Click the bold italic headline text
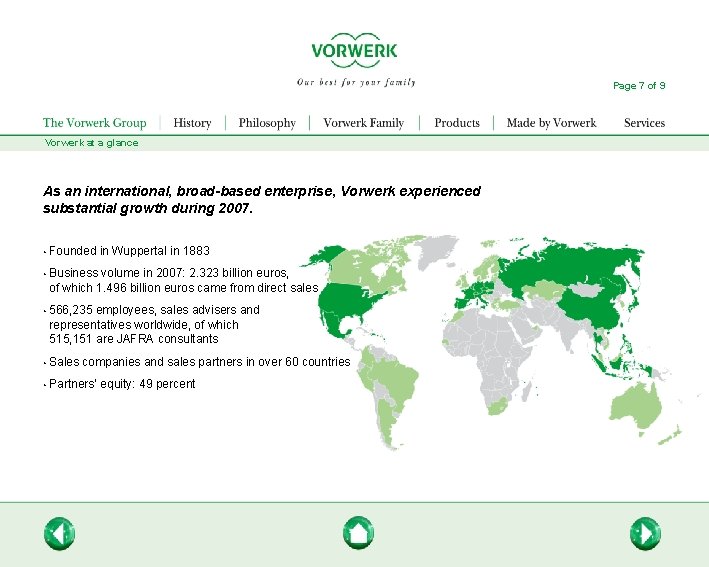The height and width of the screenshot is (567, 709). (x=262, y=199)
